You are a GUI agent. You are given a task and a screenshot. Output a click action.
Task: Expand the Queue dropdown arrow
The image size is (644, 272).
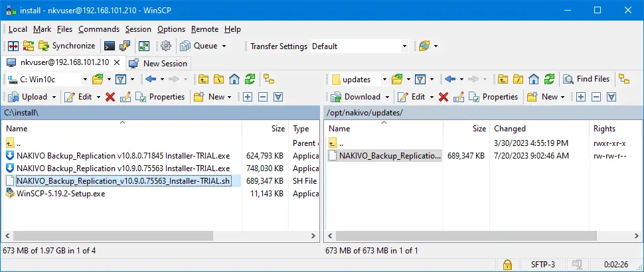pos(224,46)
